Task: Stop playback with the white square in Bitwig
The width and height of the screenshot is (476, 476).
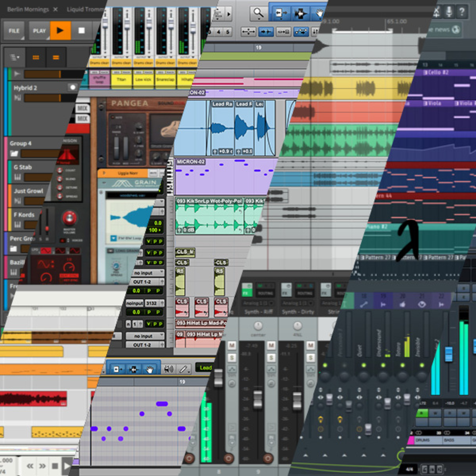Action: point(82,31)
